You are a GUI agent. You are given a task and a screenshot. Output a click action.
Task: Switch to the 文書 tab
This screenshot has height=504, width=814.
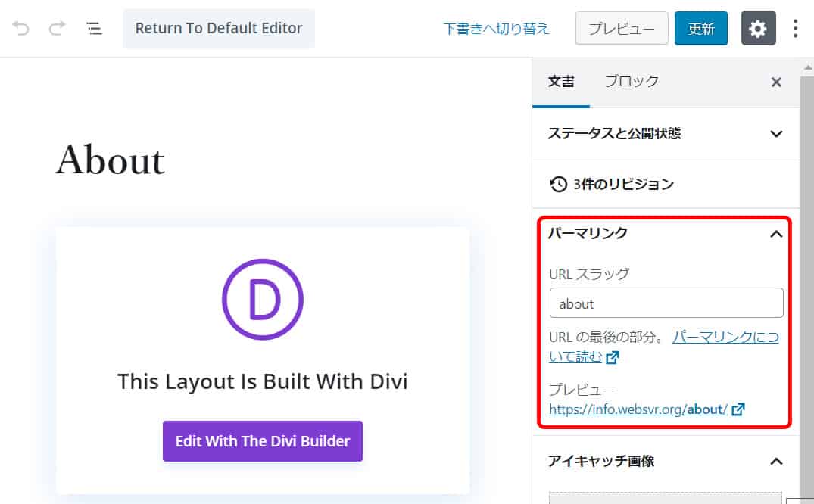click(561, 82)
